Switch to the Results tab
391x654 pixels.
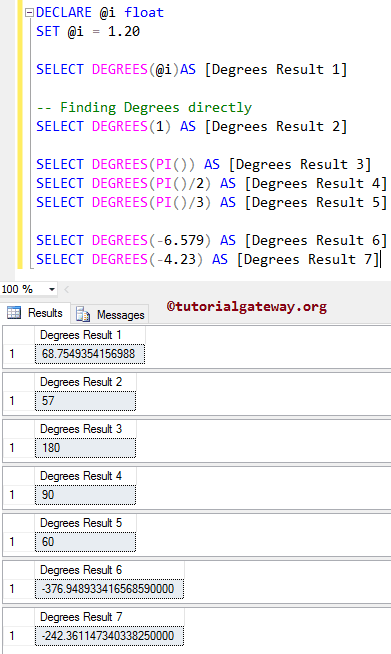point(36,313)
